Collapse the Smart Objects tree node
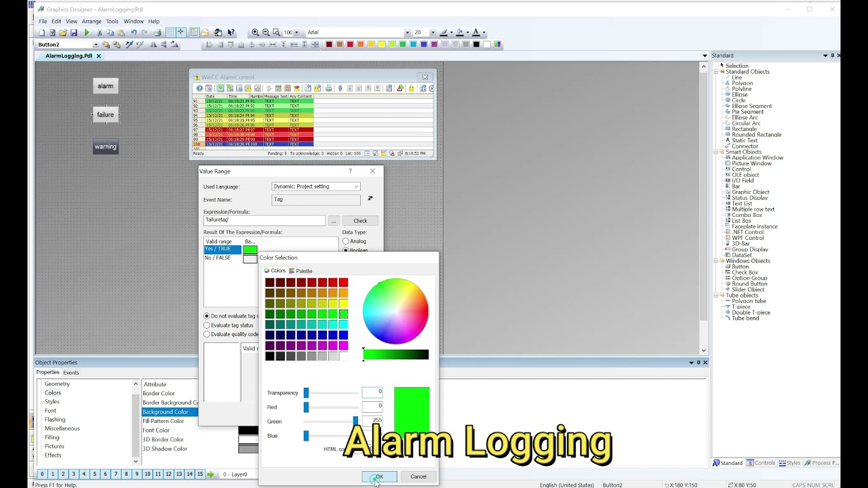 pos(716,152)
